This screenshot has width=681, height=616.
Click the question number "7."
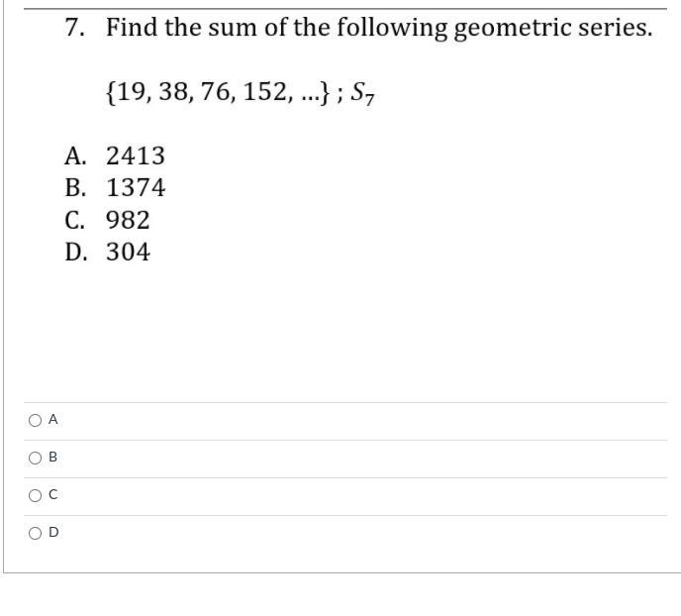(x=76, y=28)
